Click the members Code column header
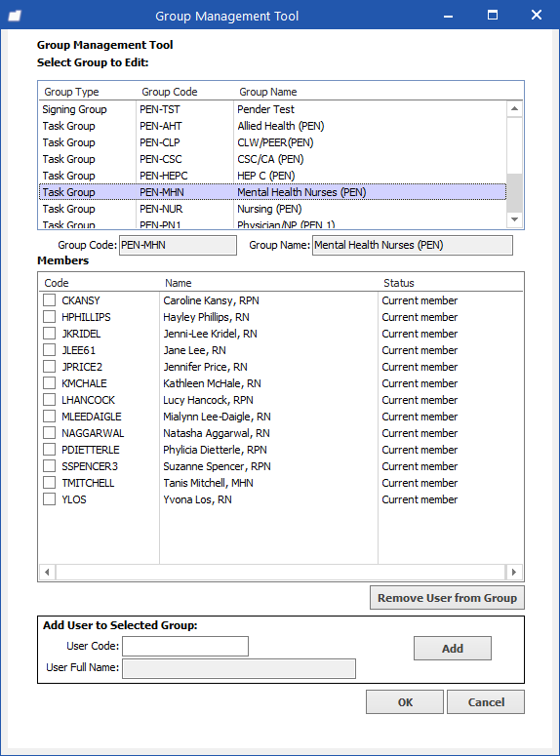This screenshot has width=560, height=756. tap(57, 283)
